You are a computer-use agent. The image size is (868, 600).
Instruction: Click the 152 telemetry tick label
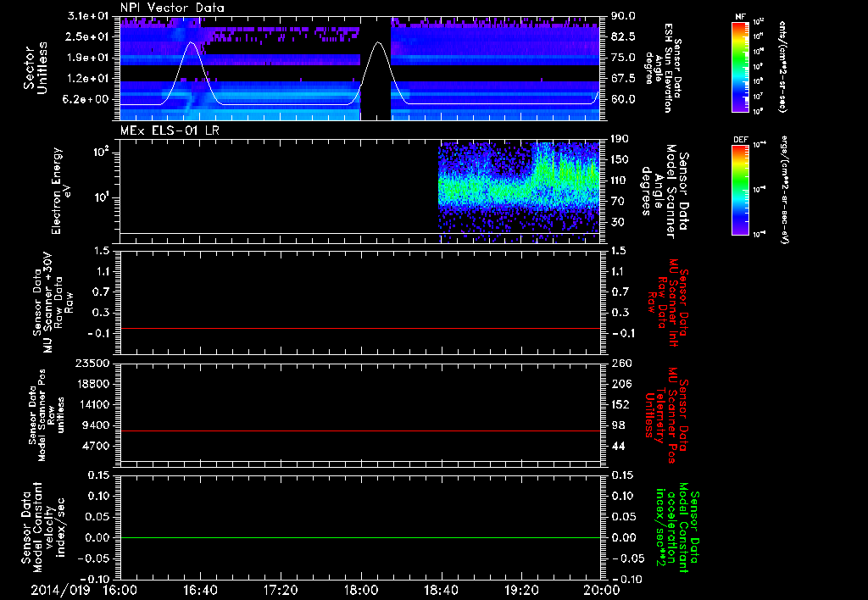pyautogui.click(x=620, y=404)
